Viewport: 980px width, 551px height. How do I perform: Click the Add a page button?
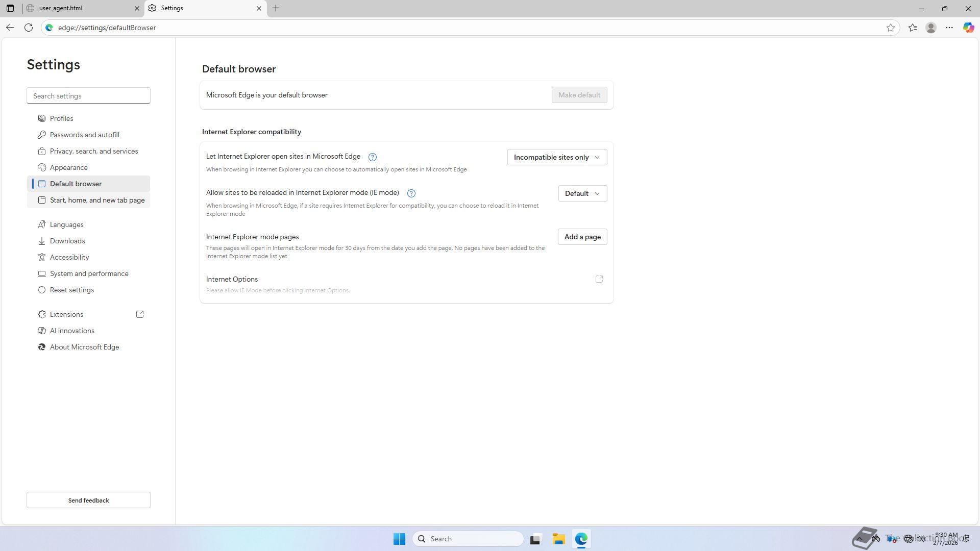[582, 237]
